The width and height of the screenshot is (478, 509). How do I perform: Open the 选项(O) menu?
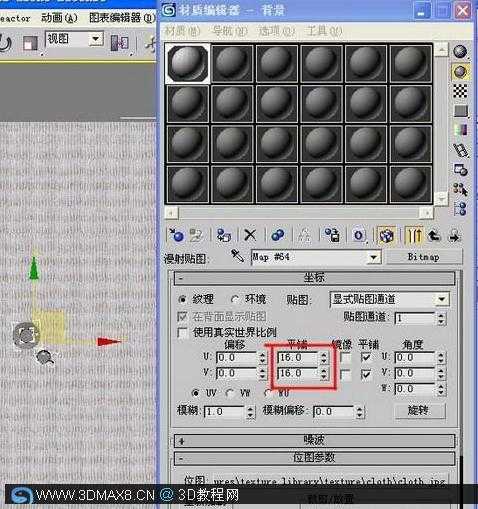coord(277,31)
